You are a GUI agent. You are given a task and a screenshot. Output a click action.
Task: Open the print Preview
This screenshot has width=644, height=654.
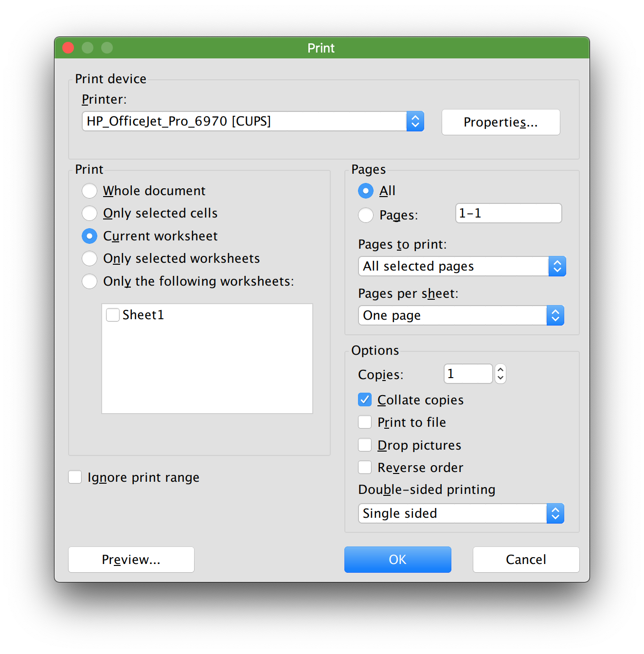pyautogui.click(x=131, y=560)
